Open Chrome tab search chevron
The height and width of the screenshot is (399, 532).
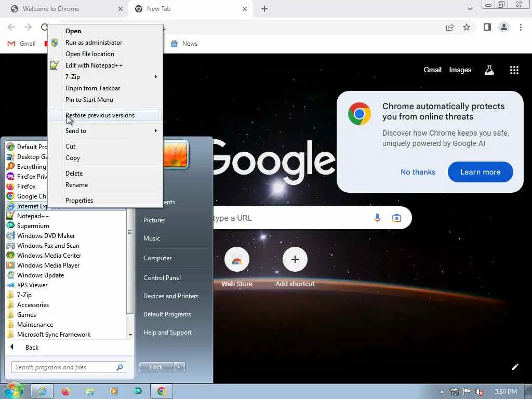470,9
